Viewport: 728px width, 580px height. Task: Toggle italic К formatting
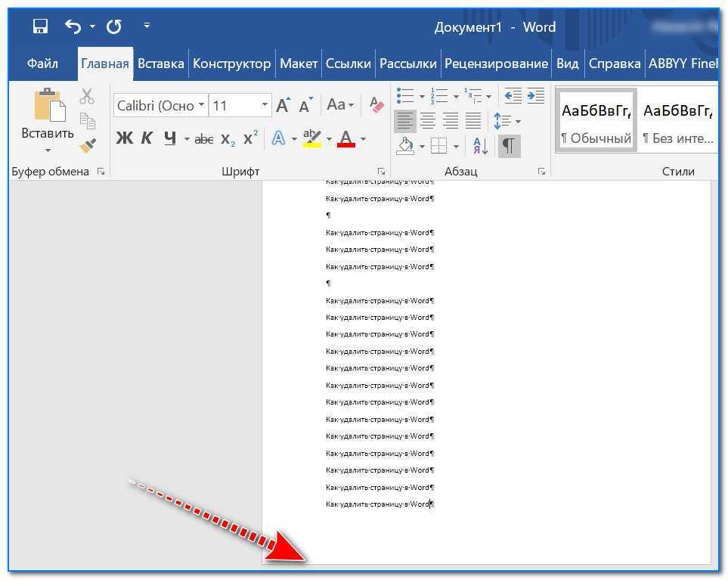(x=147, y=138)
